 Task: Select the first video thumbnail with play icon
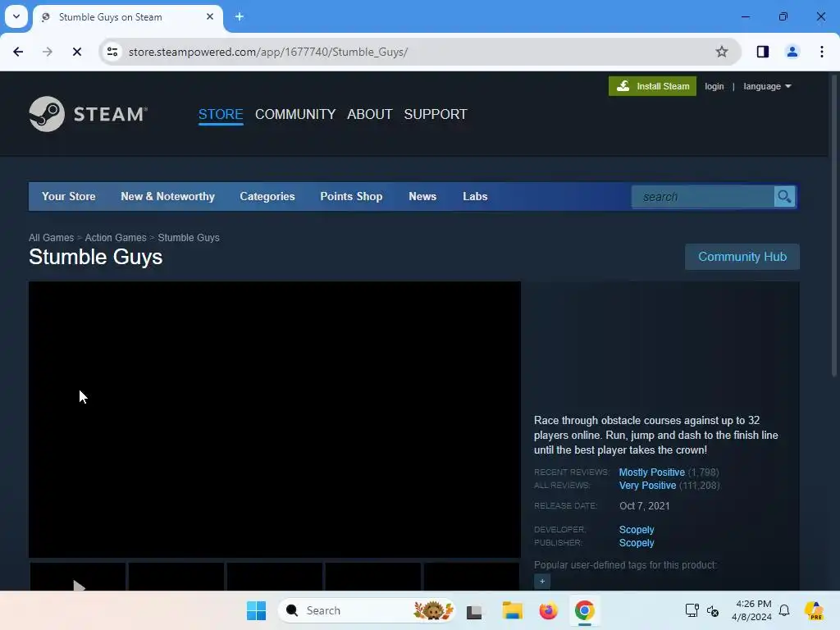tap(78, 577)
